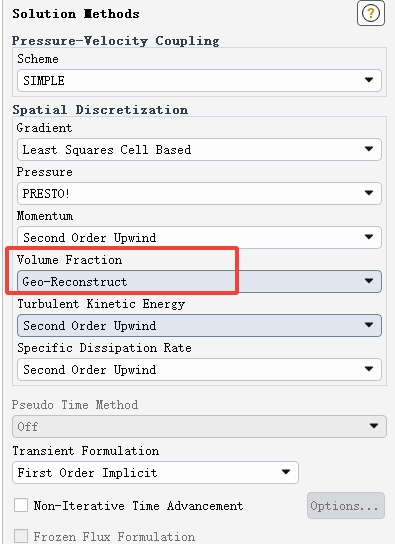Viewport: 395px width, 544px height.
Task: Expand the SIMPLE scheme dropdown arrow
Action: tap(369, 80)
